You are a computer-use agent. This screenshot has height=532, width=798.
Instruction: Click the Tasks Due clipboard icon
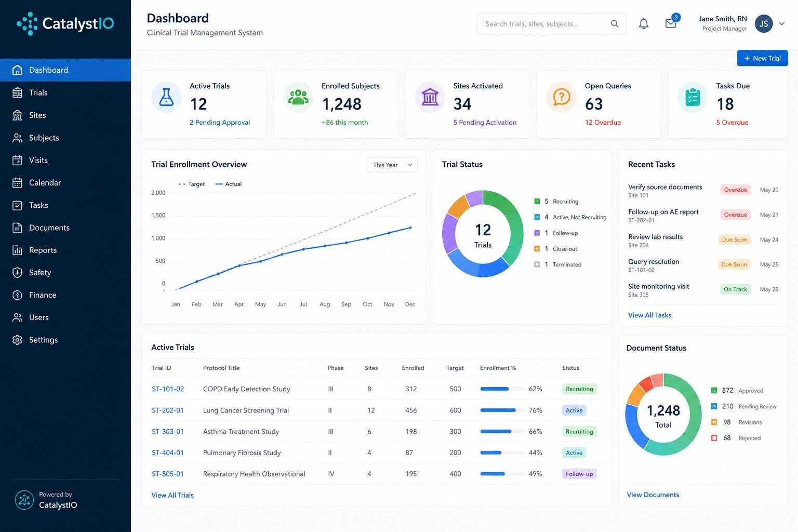click(x=693, y=97)
